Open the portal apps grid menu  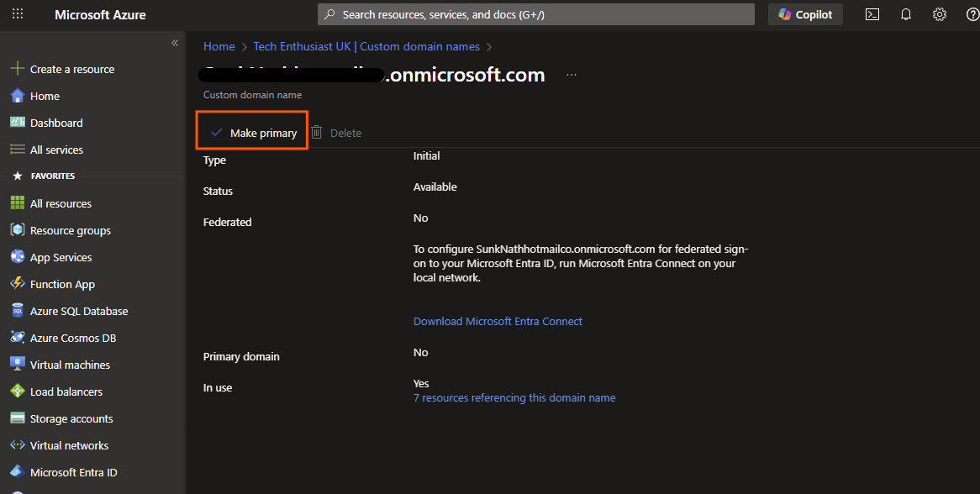tap(17, 13)
